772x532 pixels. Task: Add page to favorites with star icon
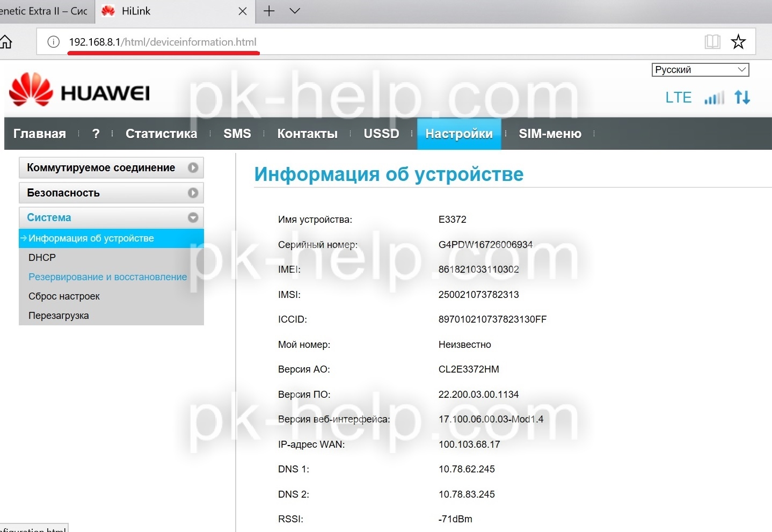[x=739, y=41]
